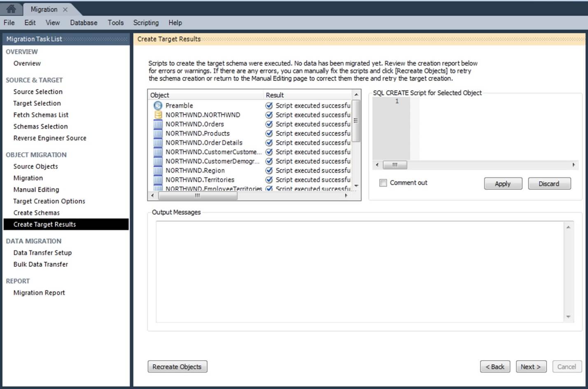Open the View menu

(x=53, y=23)
